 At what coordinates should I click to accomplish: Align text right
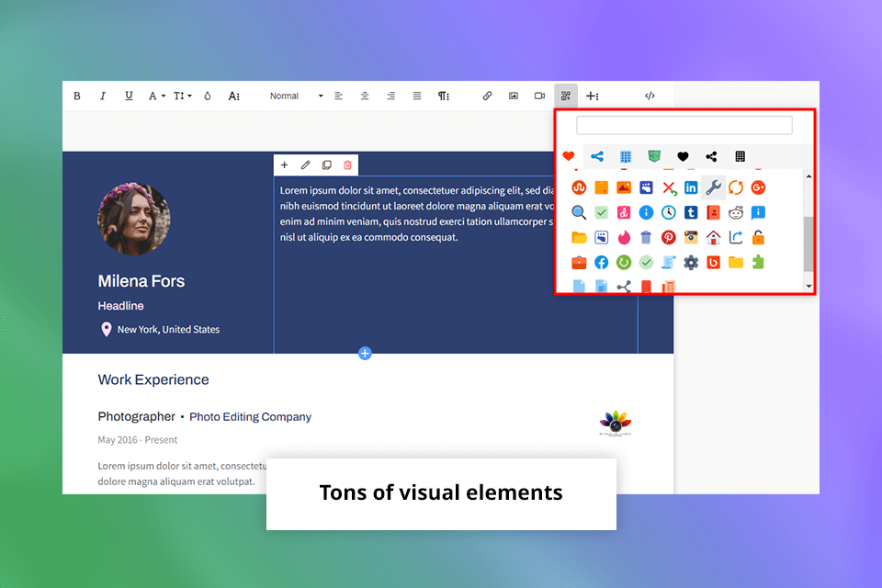click(x=391, y=96)
